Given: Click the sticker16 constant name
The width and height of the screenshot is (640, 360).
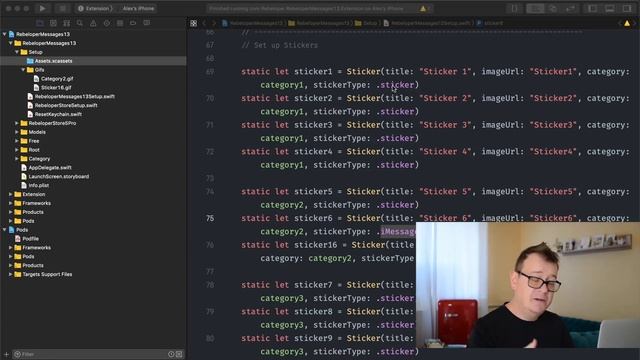Looking at the screenshot, I should tap(316, 245).
